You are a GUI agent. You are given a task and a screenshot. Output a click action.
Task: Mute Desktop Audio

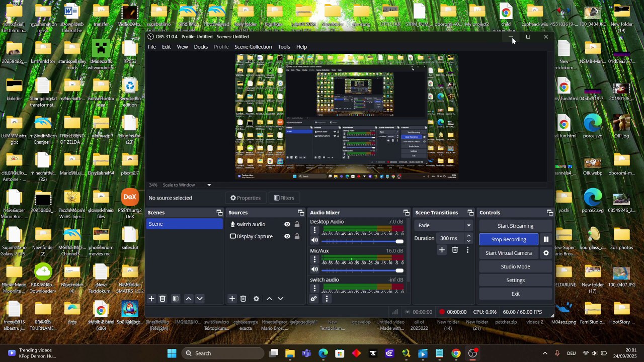[x=314, y=241]
